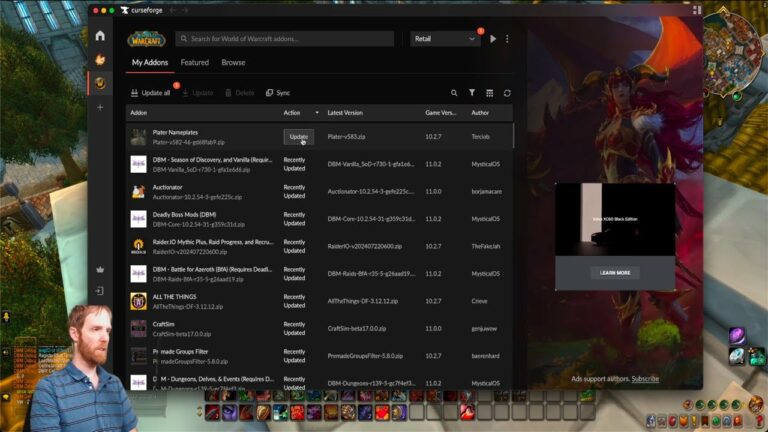
Task: Open the Action column sort dropdown arrow
Action: [317, 113]
